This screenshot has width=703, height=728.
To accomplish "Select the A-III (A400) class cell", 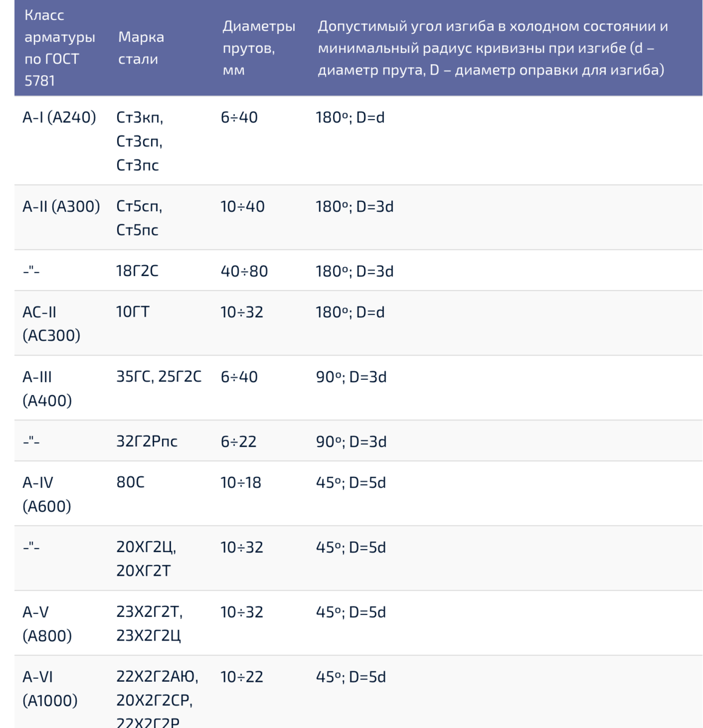I will (x=47, y=388).
